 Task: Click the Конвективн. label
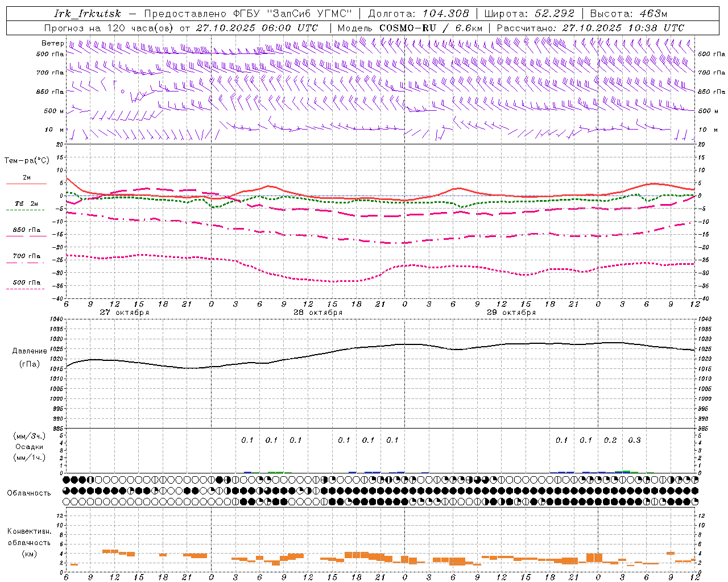(30, 531)
